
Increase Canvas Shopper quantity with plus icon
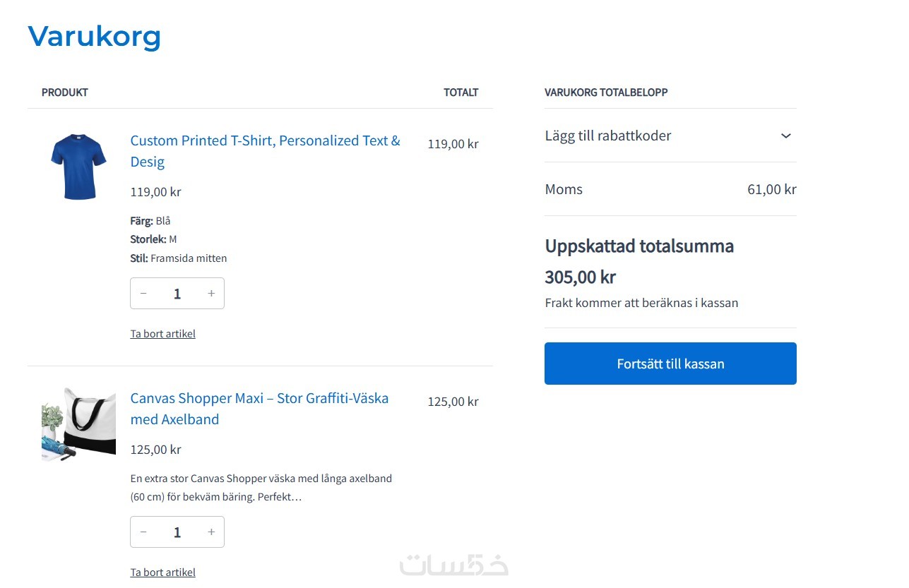(211, 532)
